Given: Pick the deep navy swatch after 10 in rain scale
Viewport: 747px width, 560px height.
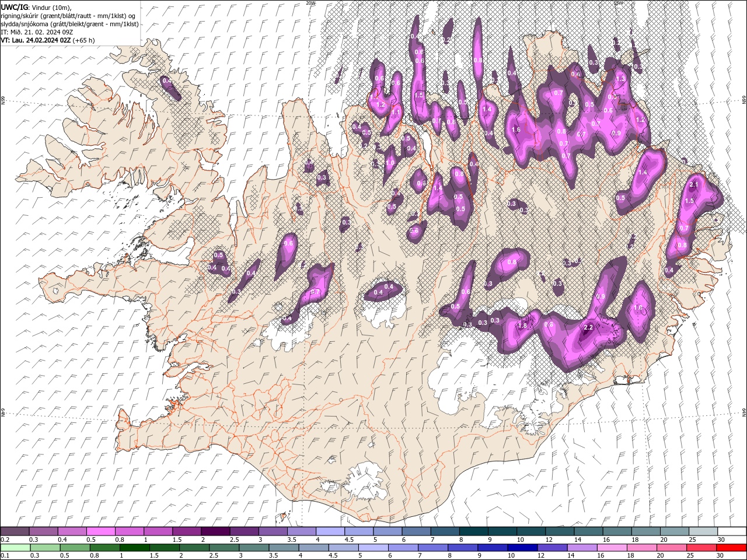Looking at the screenshot, I should point(522,548).
